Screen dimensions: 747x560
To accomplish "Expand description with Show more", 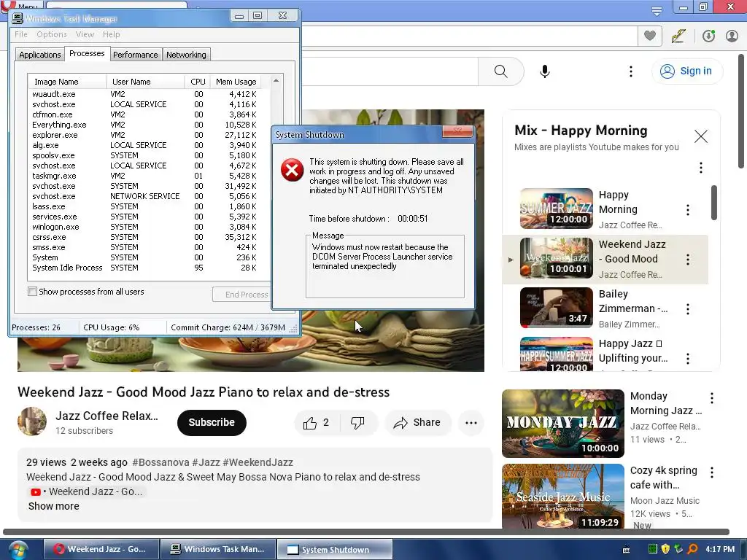I will pos(54,506).
